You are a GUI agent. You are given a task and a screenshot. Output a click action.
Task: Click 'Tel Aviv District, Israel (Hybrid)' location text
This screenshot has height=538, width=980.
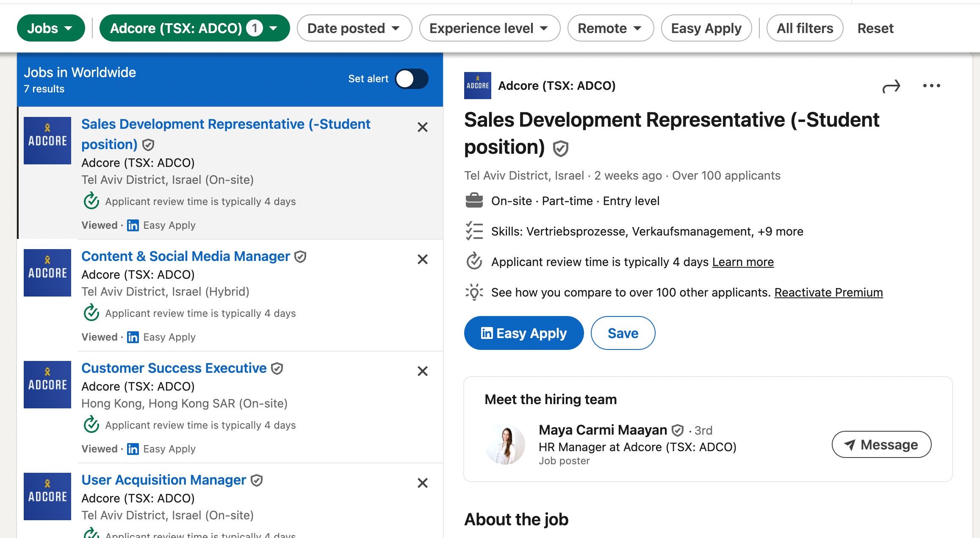point(165,291)
